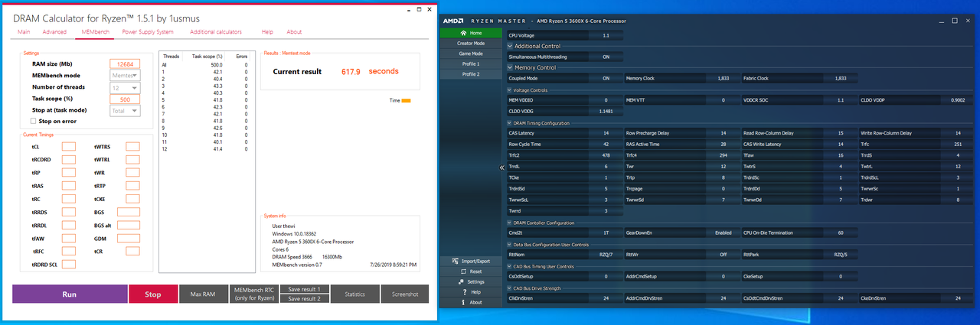The image size is (980, 325).
Task: Select thread row 9 with 42.6
Action: [205, 128]
